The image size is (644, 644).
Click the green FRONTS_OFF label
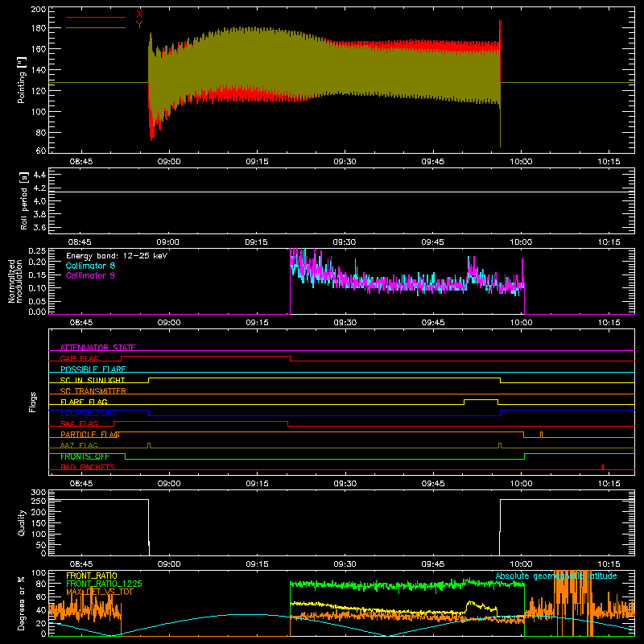click(x=85, y=456)
